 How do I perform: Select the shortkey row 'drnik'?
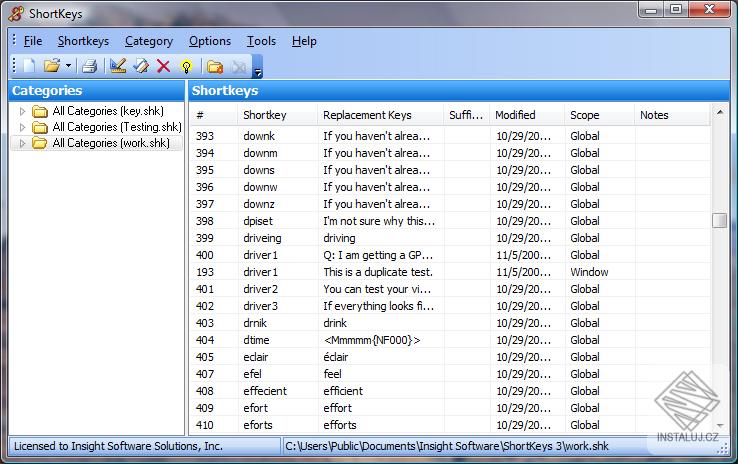tap(450, 323)
